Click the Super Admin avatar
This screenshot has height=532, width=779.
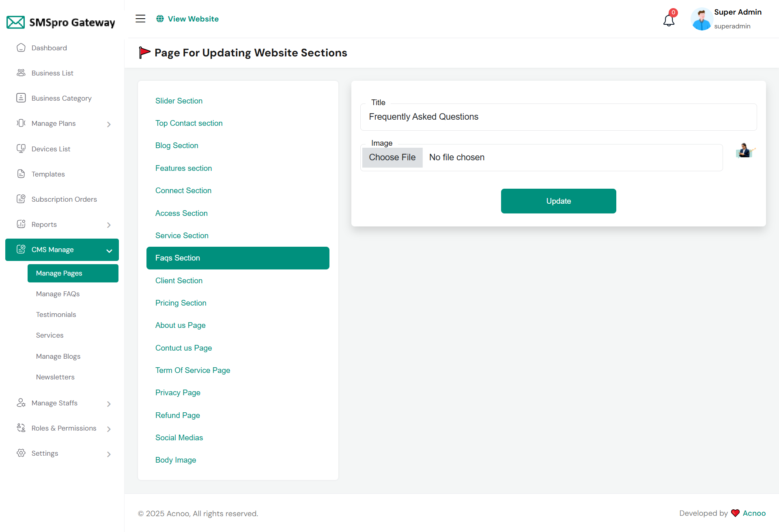[x=702, y=19]
